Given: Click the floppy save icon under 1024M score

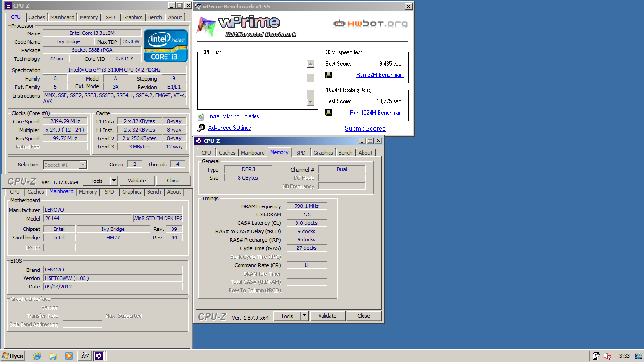Looking at the screenshot, I should coord(329,113).
